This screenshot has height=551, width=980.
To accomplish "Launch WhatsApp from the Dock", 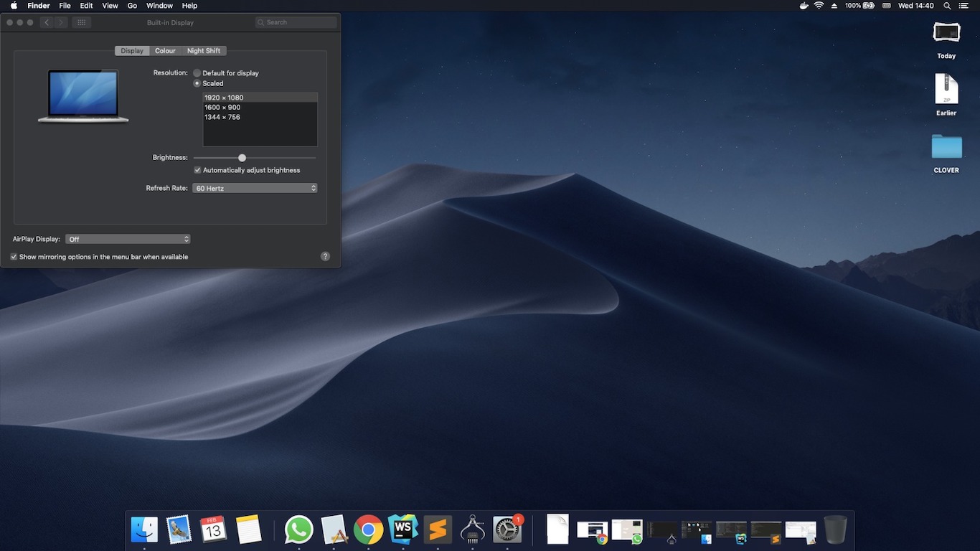I will pyautogui.click(x=299, y=530).
